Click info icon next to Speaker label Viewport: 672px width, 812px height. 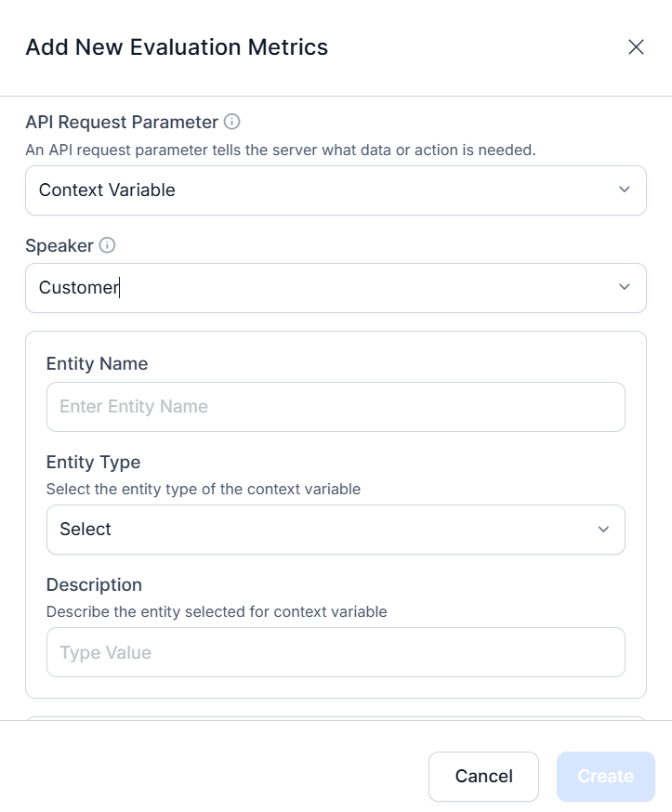coord(107,245)
